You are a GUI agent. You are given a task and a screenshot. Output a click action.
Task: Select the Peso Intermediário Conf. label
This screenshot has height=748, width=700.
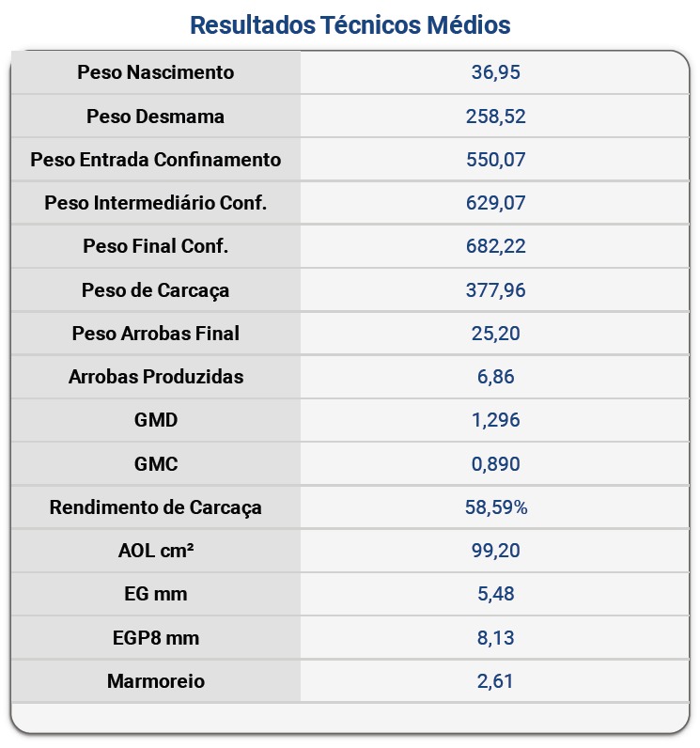156,203
